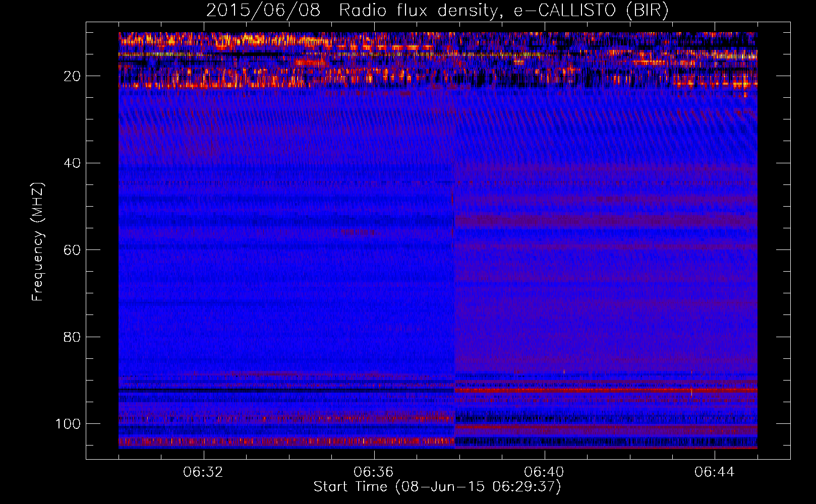The image size is (816, 504).
Task: Click the 06:40 time tick label
Action: (544, 472)
